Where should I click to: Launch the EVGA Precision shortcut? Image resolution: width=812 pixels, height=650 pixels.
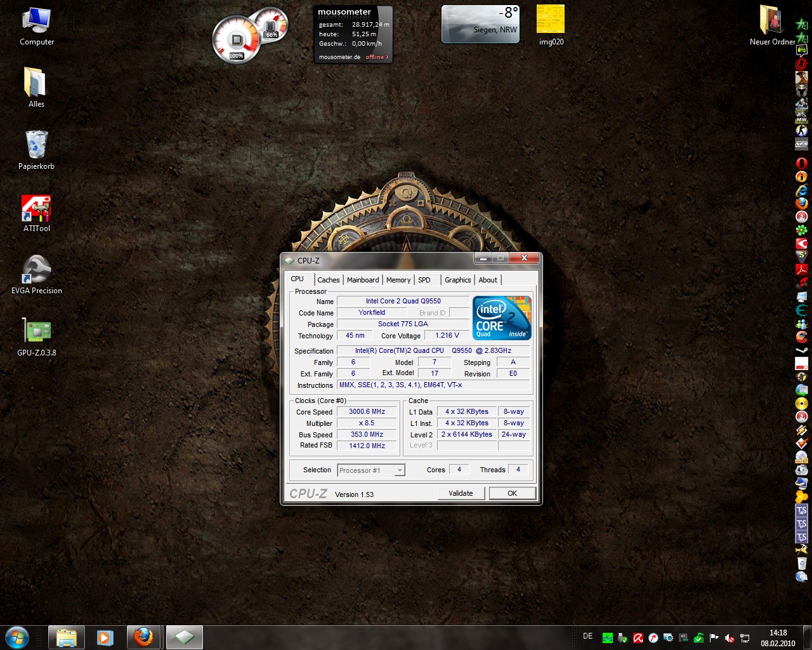(36, 275)
